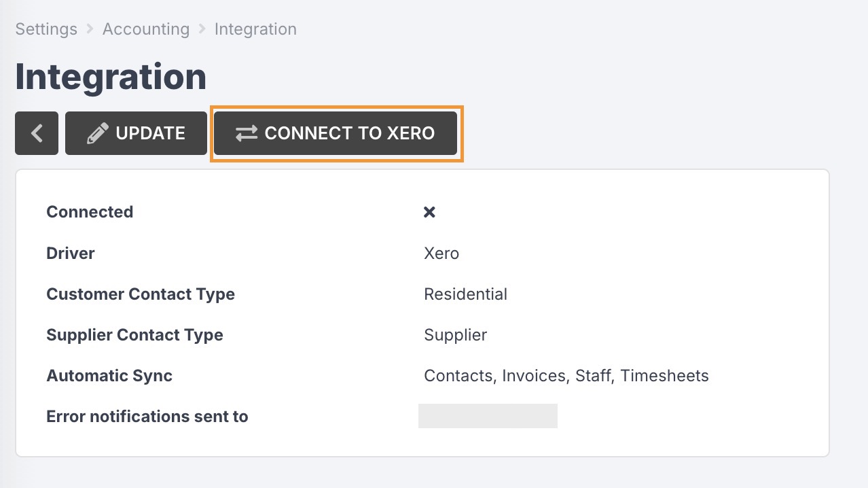Click the Connected status X mark
The height and width of the screenshot is (488, 868).
pyautogui.click(x=429, y=212)
